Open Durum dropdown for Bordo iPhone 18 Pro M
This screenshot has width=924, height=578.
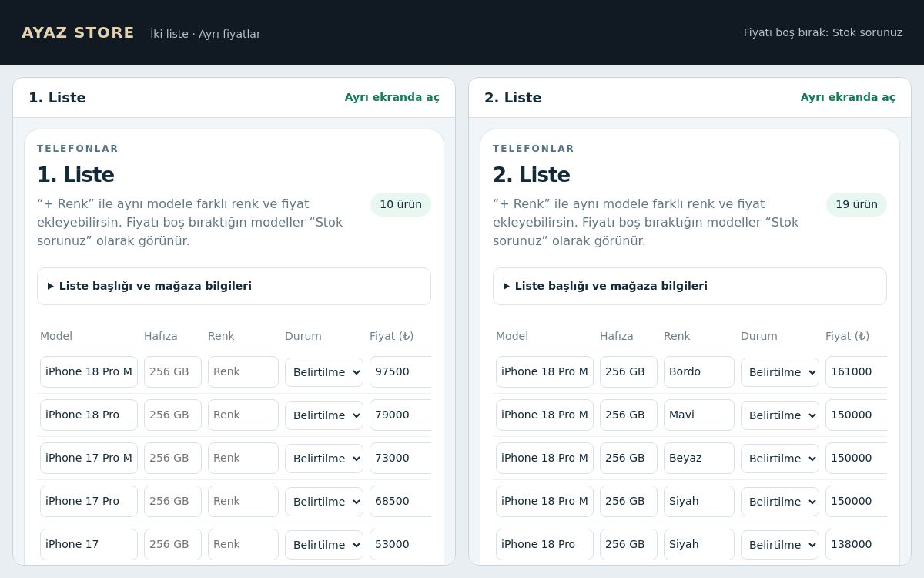(780, 371)
